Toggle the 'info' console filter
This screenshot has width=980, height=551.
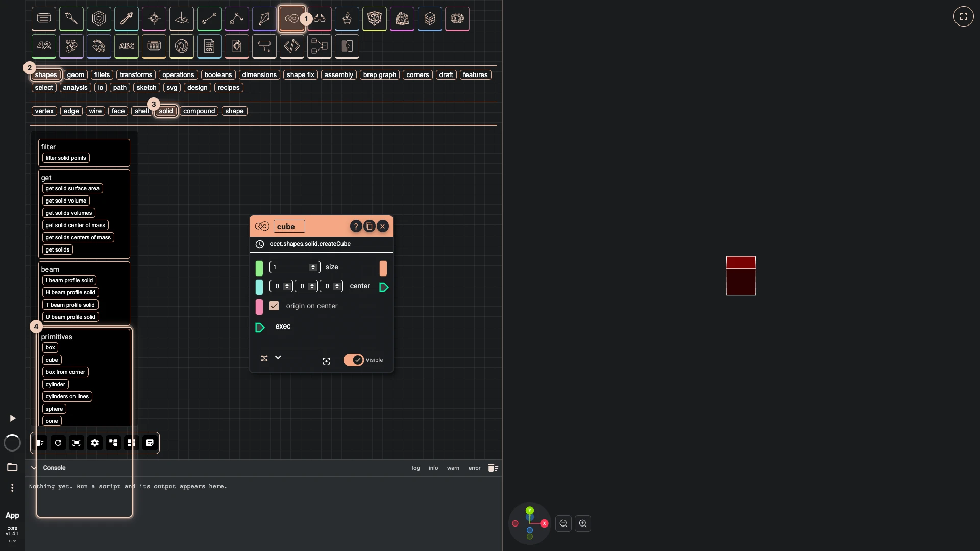(433, 468)
